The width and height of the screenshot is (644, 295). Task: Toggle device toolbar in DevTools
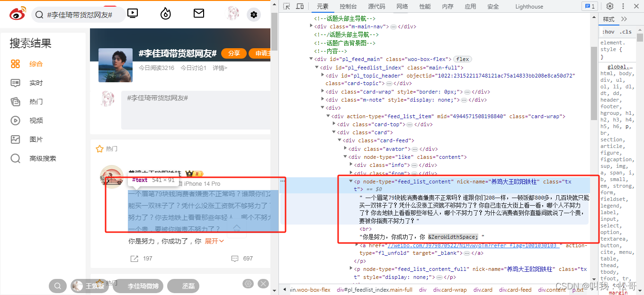[300, 6]
